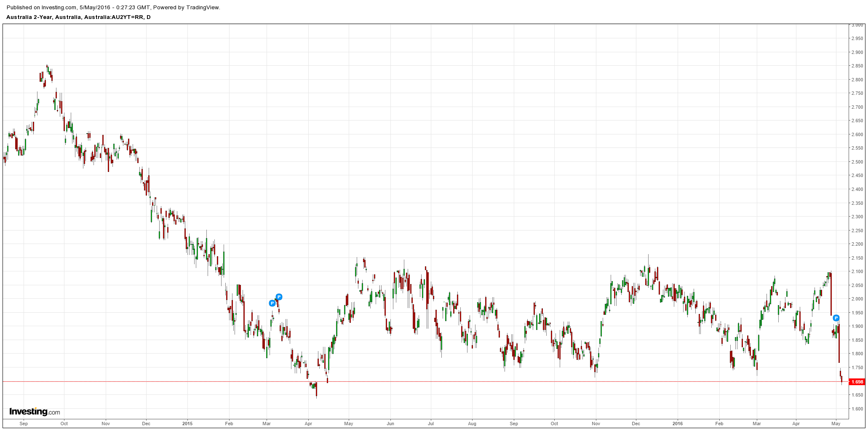The width and height of the screenshot is (868, 429).
Task: Click the lower P marker in March 2015
Action: coord(272,303)
